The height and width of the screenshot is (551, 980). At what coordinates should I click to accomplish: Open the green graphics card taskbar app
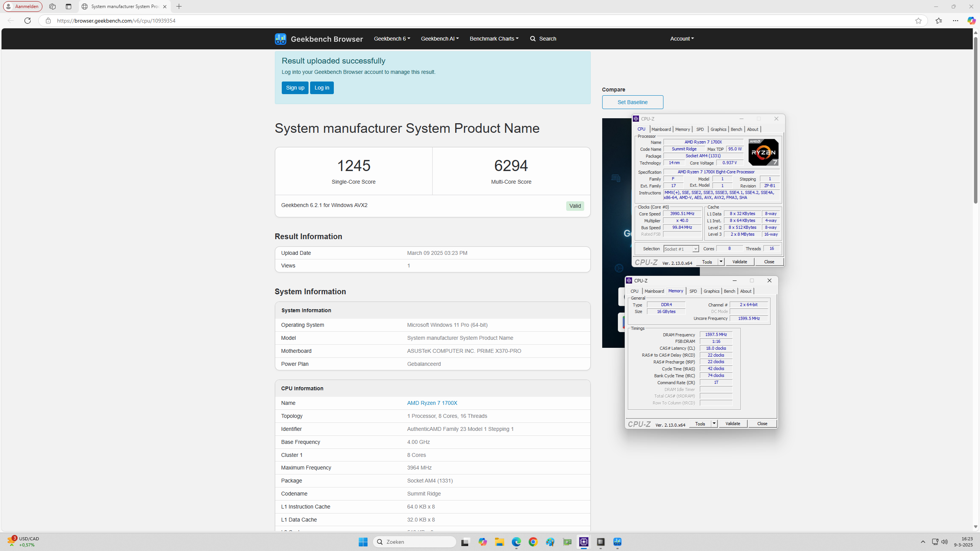(x=567, y=542)
